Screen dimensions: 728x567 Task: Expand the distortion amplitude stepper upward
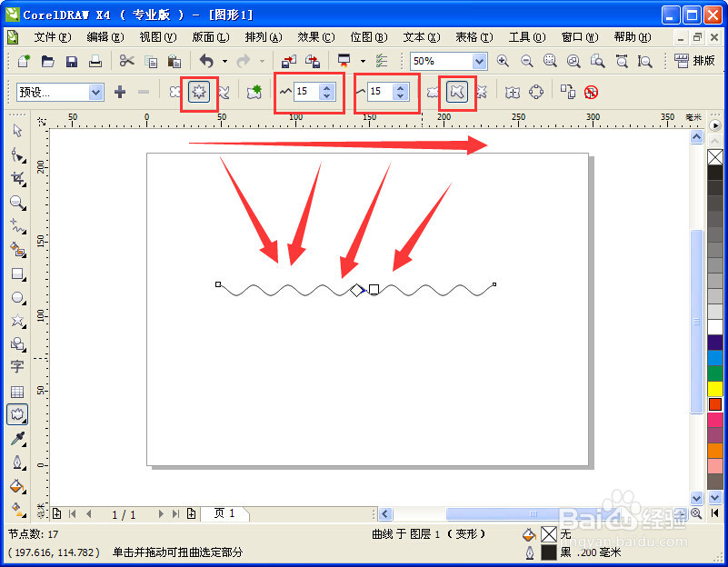pos(326,87)
